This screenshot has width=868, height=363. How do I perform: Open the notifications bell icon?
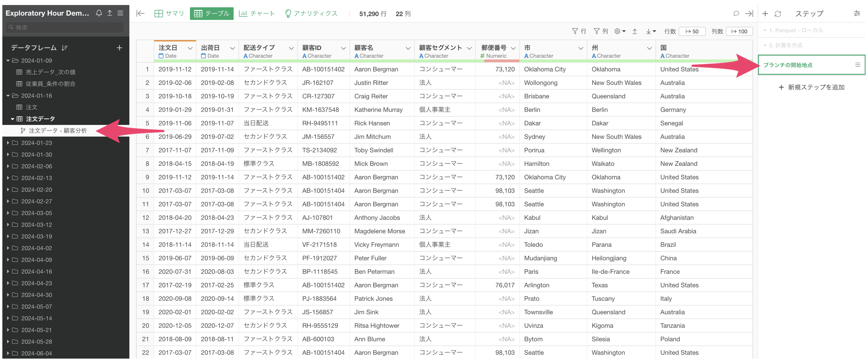(x=99, y=13)
